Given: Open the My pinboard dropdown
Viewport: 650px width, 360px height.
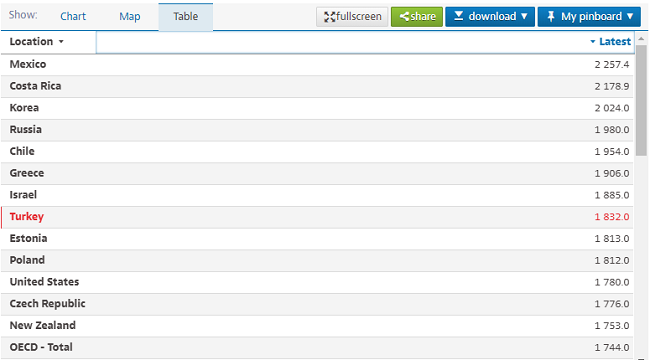Looking at the screenshot, I should click(x=589, y=17).
